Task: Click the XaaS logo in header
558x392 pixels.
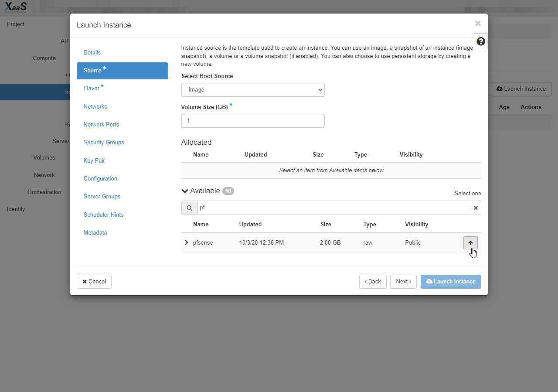Action: tap(16, 7)
